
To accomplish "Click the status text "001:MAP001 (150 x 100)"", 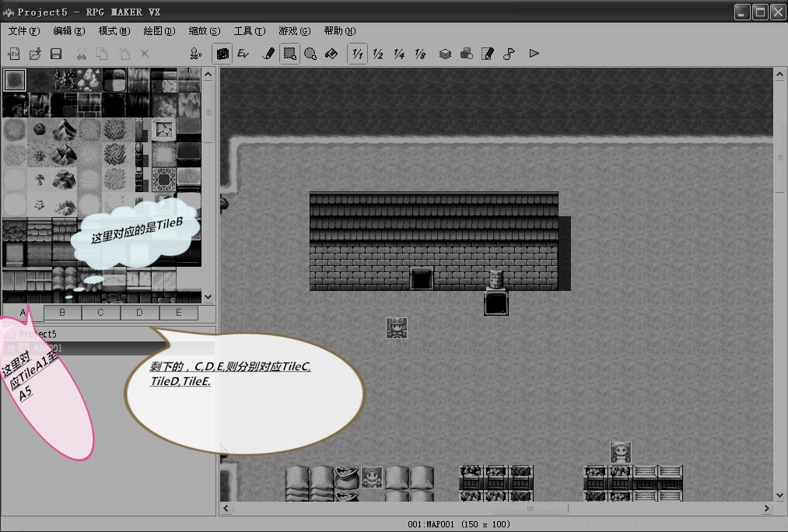I will point(459,524).
